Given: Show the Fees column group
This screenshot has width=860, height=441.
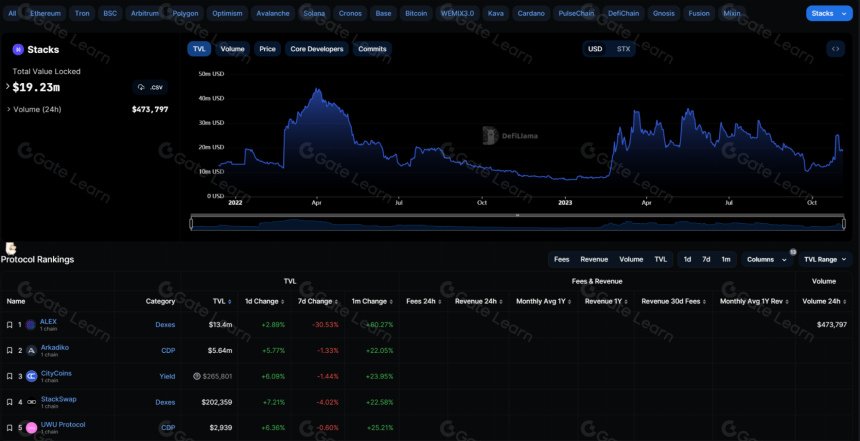Looking at the screenshot, I should [562, 259].
